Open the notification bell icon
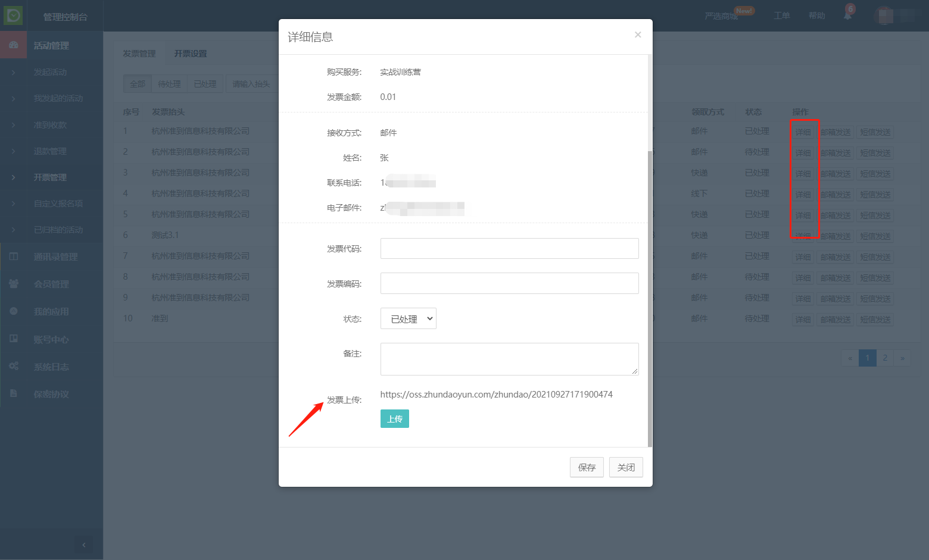929x560 pixels. (847, 15)
